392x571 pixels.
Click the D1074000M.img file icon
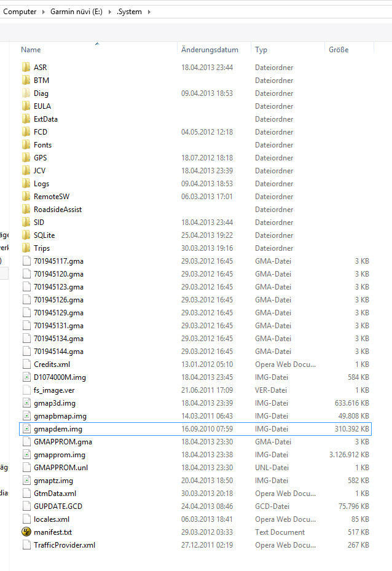[26, 377]
